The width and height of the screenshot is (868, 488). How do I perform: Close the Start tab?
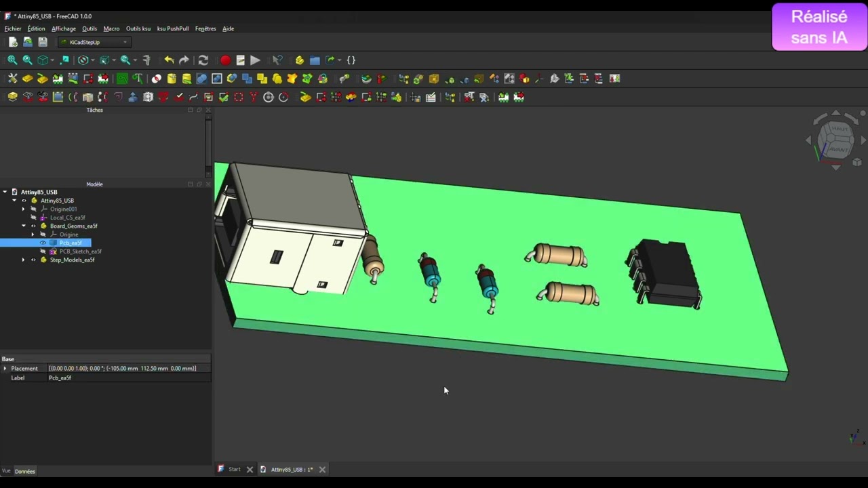(x=250, y=469)
